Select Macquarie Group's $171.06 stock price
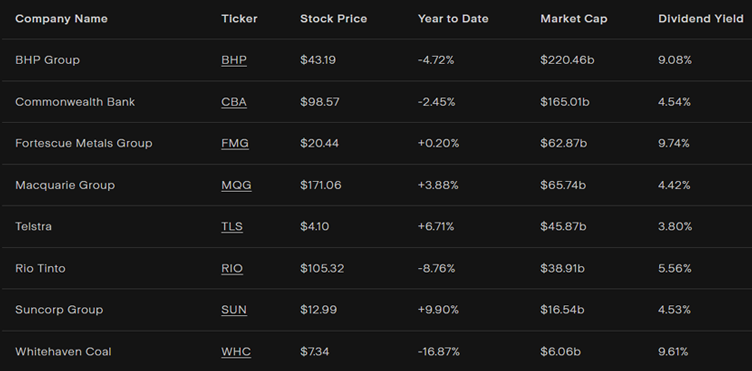The height and width of the screenshot is (371, 752). click(x=321, y=185)
